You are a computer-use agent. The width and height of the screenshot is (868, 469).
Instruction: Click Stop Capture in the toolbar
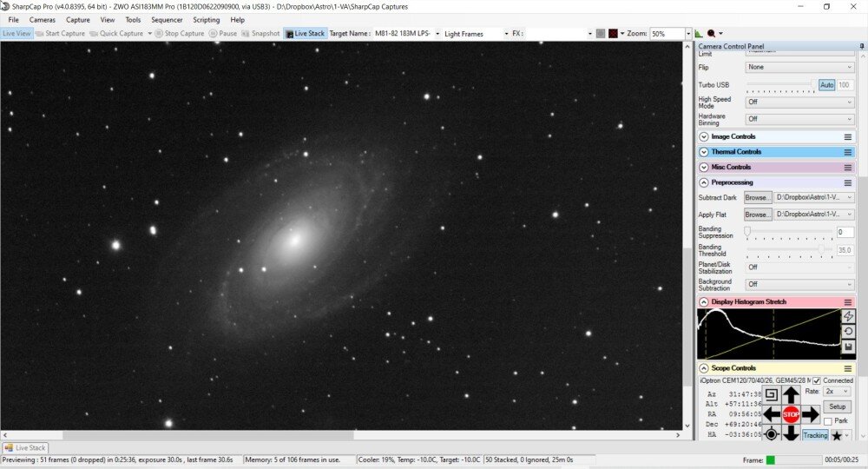[180, 33]
